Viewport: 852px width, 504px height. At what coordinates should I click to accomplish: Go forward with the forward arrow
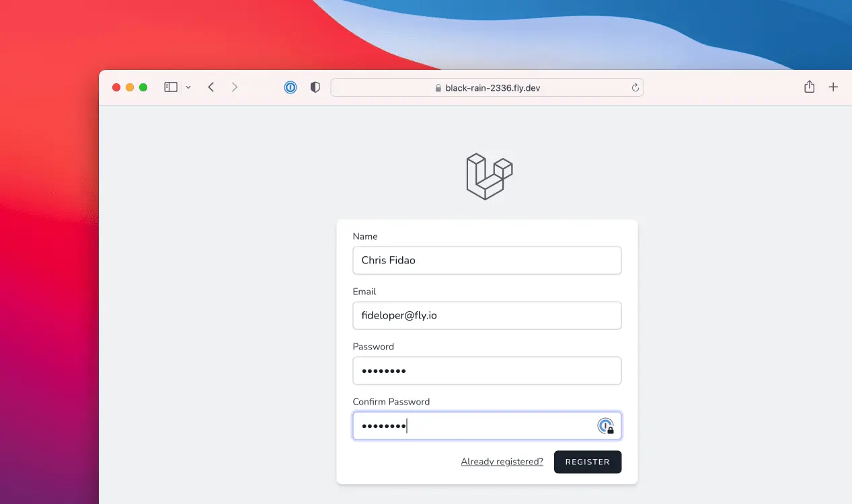234,87
